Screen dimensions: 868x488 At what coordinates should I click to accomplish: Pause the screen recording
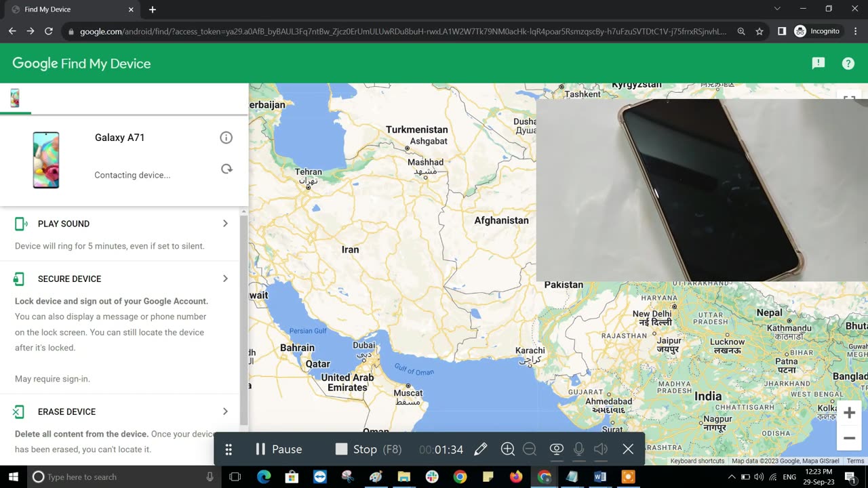(x=278, y=449)
